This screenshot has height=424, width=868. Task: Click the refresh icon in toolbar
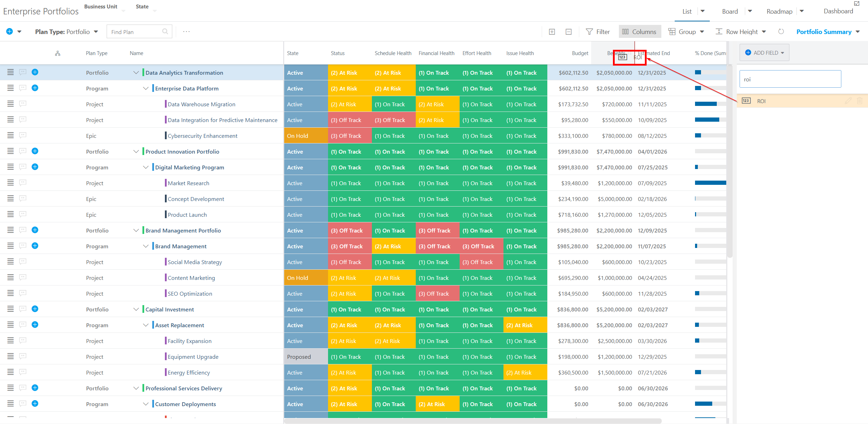pos(781,32)
